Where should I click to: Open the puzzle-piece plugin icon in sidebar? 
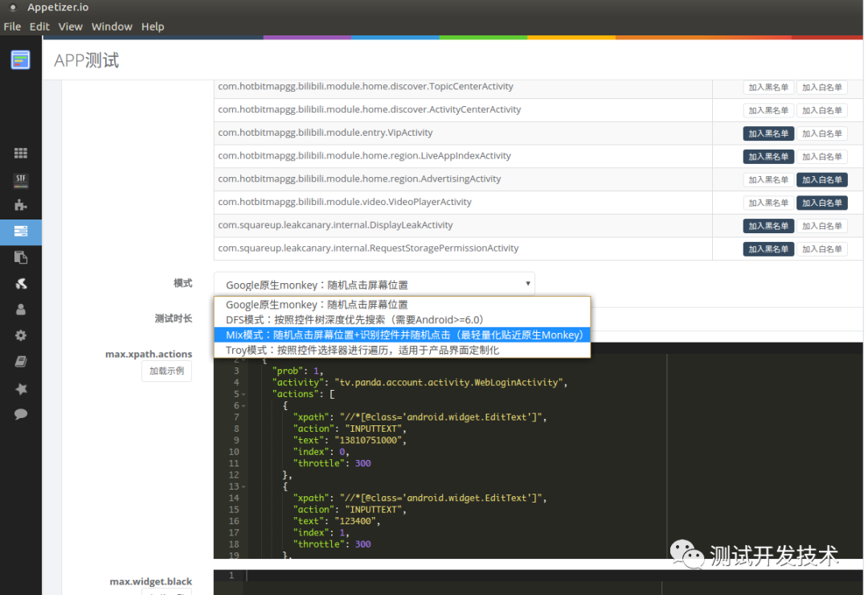20,205
